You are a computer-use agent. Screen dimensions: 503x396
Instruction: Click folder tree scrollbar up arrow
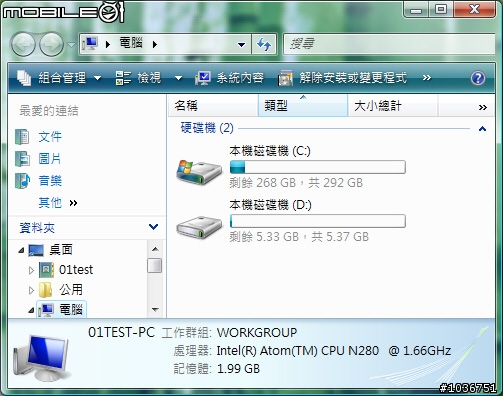(155, 249)
